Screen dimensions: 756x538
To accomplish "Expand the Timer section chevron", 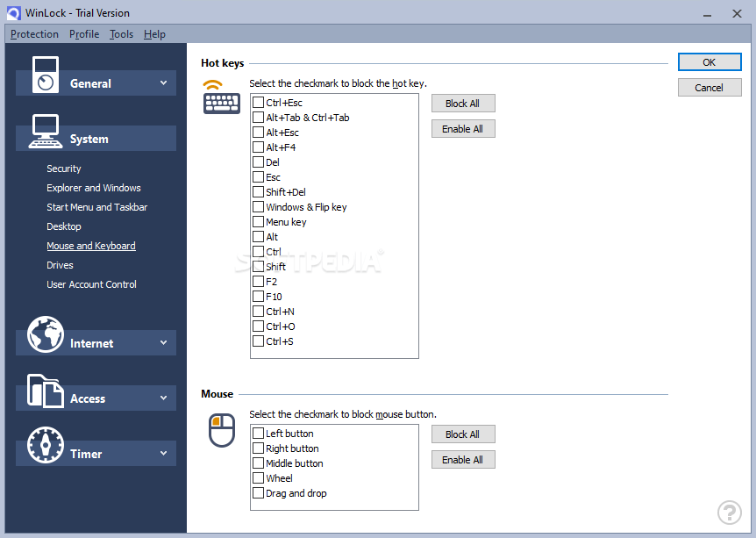I will [162, 454].
